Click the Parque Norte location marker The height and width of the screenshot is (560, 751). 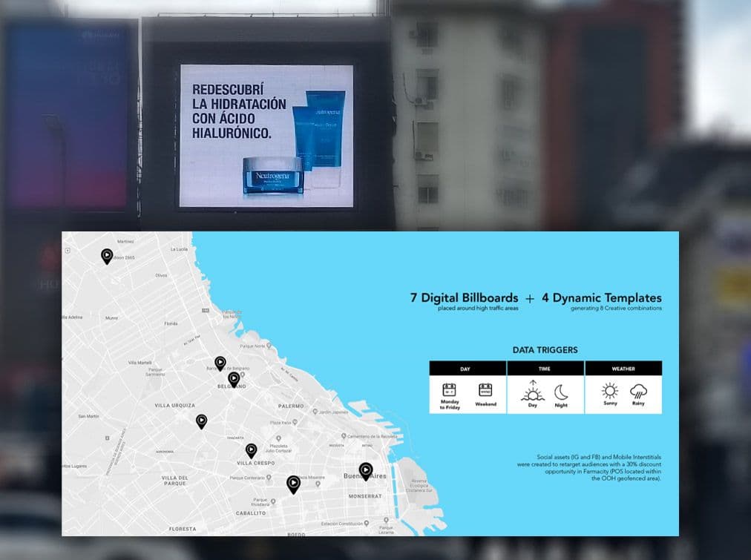coord(269,345)
